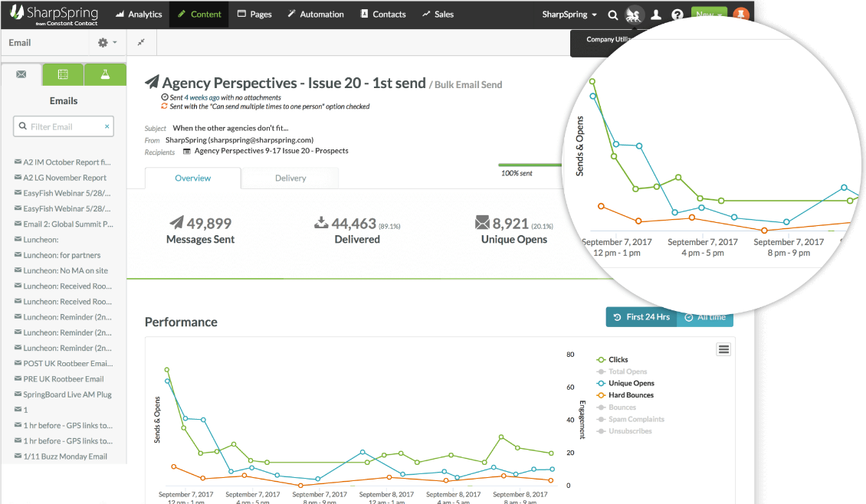Click the collapse sidebar arrows icon
This screenshot has height=504, width=866.
(x=141, y=43)
